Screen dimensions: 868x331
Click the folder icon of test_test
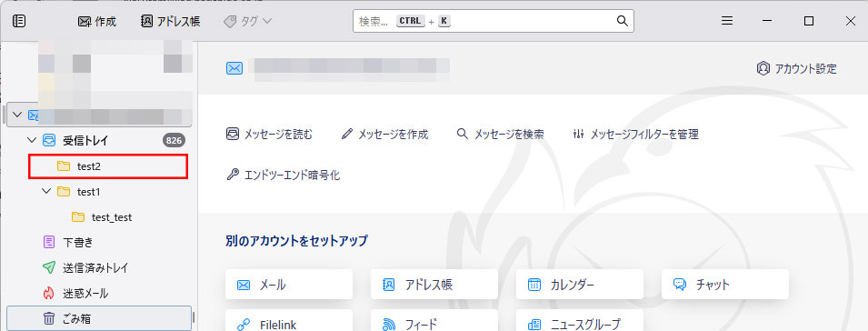(78, 217)
